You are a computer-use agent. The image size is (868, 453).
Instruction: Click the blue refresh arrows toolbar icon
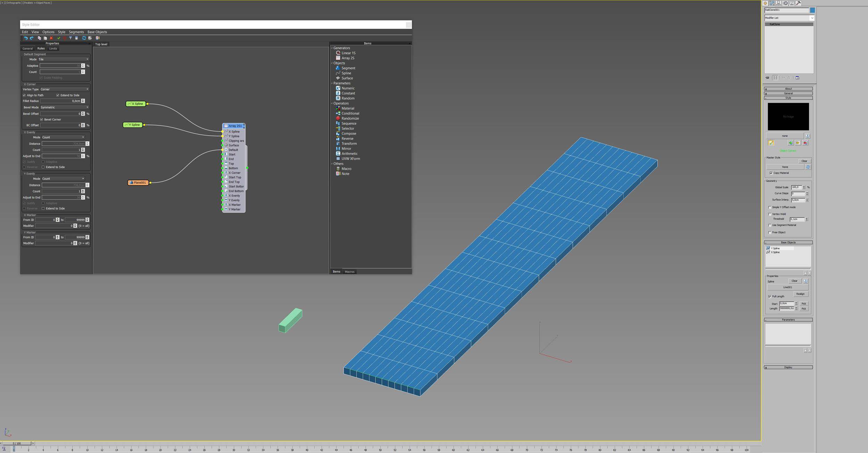point(84,38)
